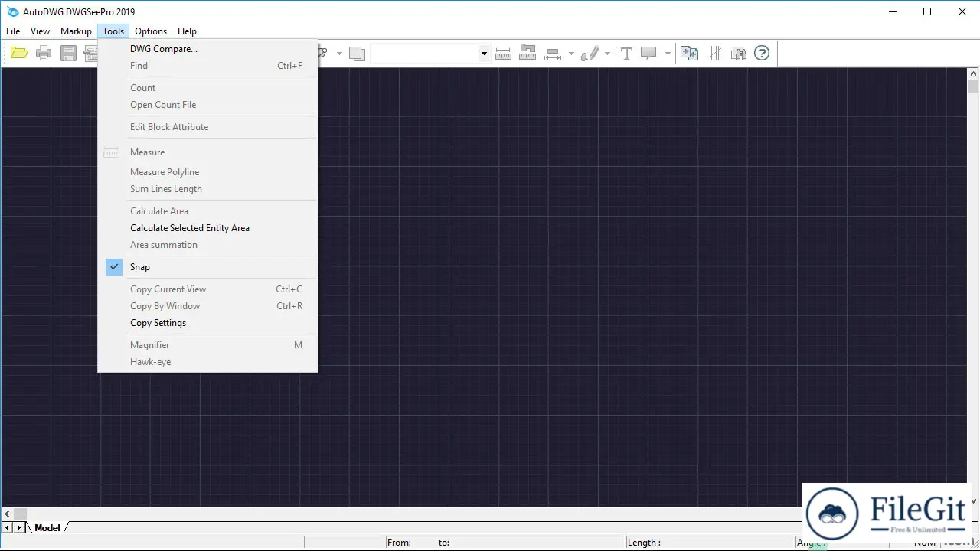Click the Find binoculars icon
The width and height of the screenshot is (980, 551).
[x=739, y=53]
